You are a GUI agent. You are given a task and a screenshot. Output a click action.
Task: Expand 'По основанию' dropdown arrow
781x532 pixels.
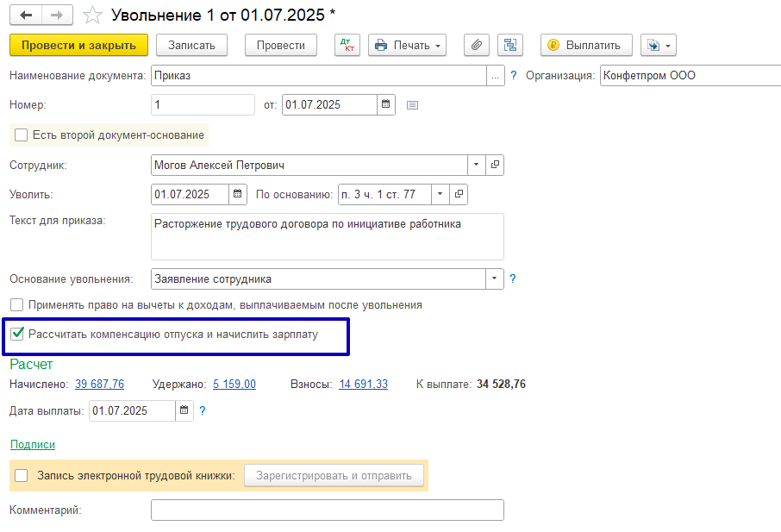pyautogui.click(x=440, y=194)
